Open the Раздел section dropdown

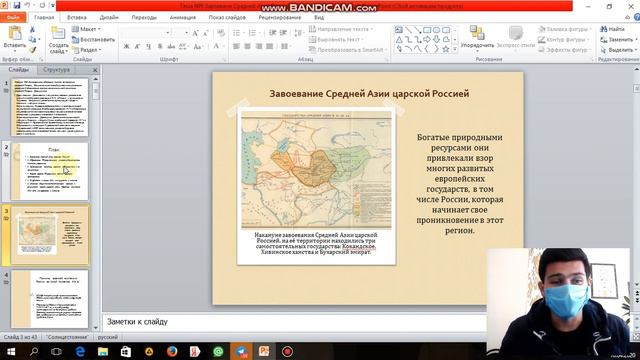click(86, 49)
